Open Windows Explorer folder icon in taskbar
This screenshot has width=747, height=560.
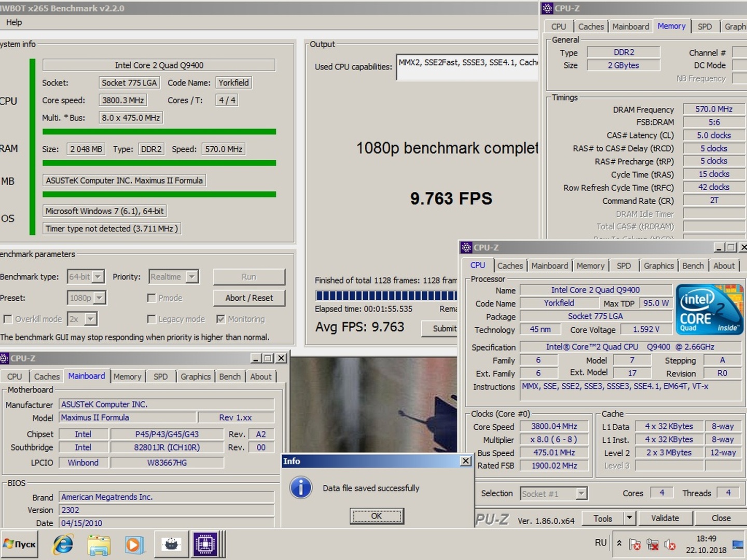(x=99, y=544)
